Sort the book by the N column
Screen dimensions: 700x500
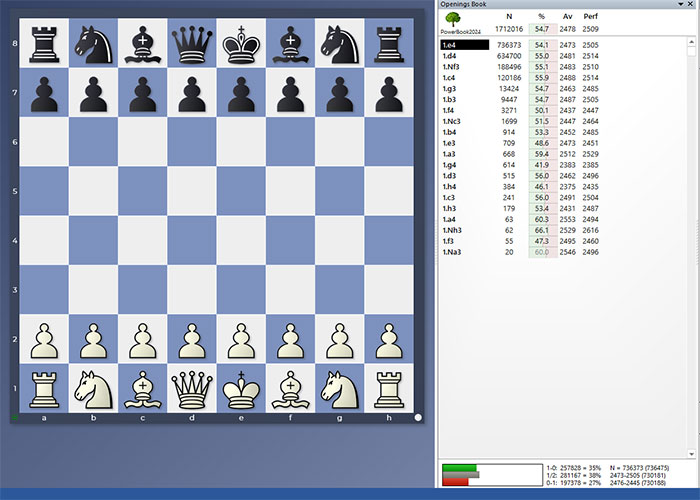pyautogui.click(x=509, y=17)
